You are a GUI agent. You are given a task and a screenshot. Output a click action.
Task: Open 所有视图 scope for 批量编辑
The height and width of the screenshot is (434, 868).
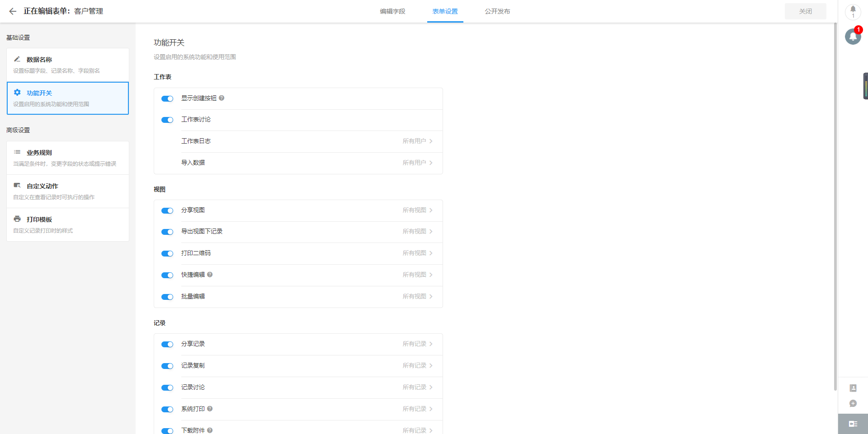[x=418, y=296]
